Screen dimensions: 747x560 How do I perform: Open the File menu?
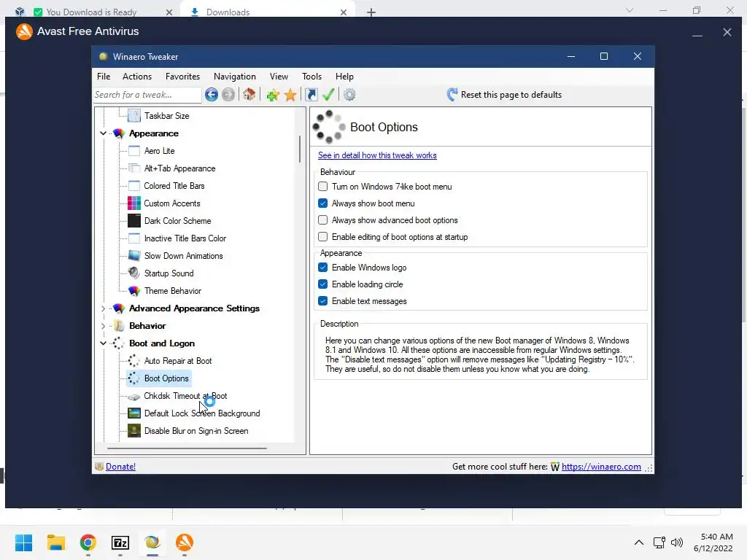[x=104, y=77]
